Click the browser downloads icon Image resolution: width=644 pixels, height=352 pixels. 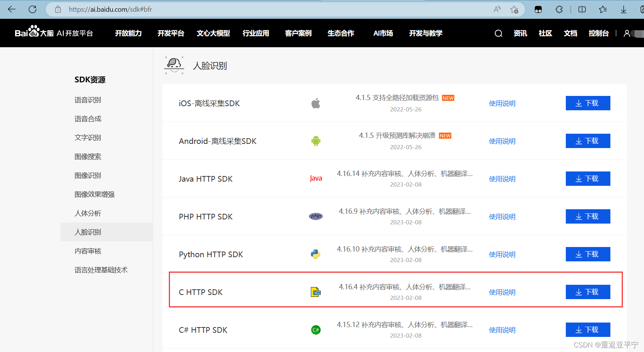coord(623,9)
